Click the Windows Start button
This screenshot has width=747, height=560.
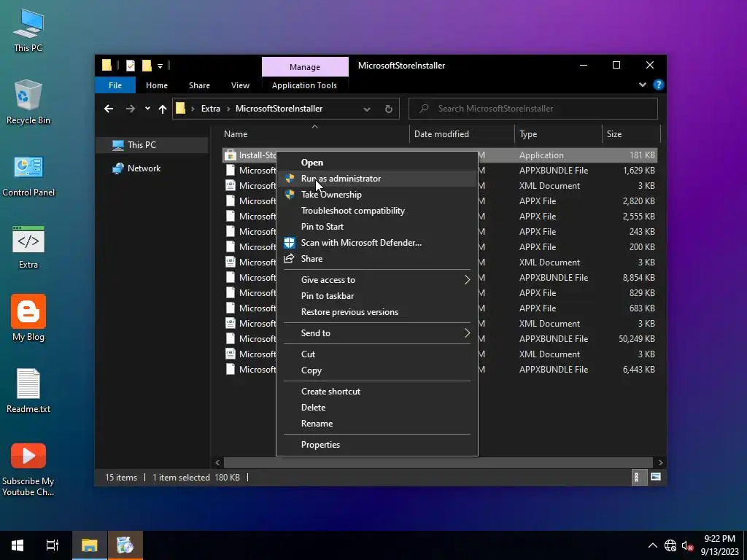[18, 545]
